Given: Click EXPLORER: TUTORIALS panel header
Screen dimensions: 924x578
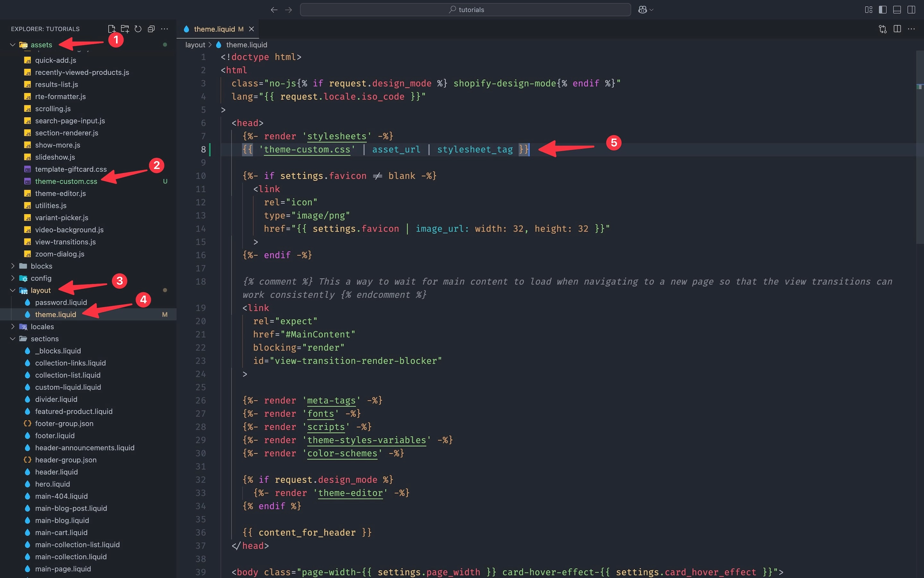Looking at the screenshot, I should pos(45,29).
